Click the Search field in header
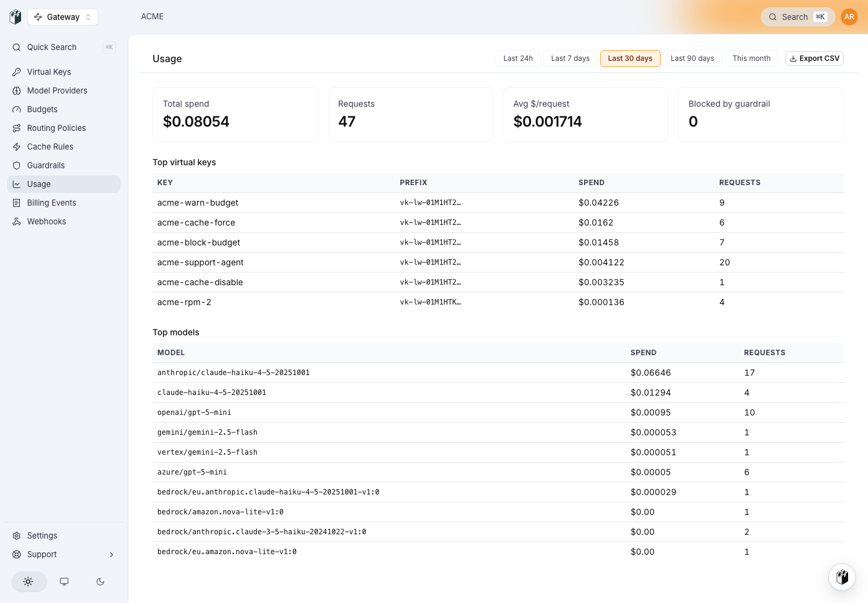 (x=797, y=17)
